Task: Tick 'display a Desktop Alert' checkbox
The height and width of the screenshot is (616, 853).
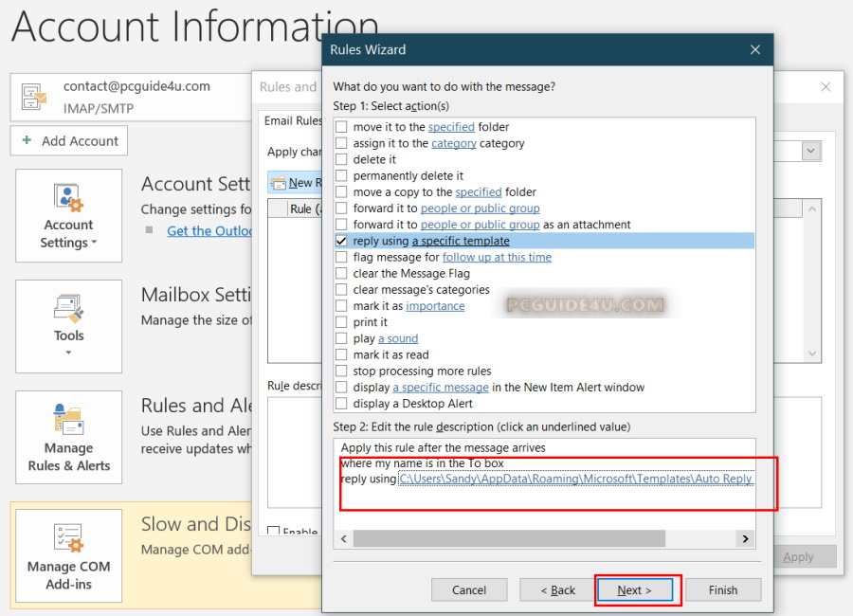Action: point(341,404)
